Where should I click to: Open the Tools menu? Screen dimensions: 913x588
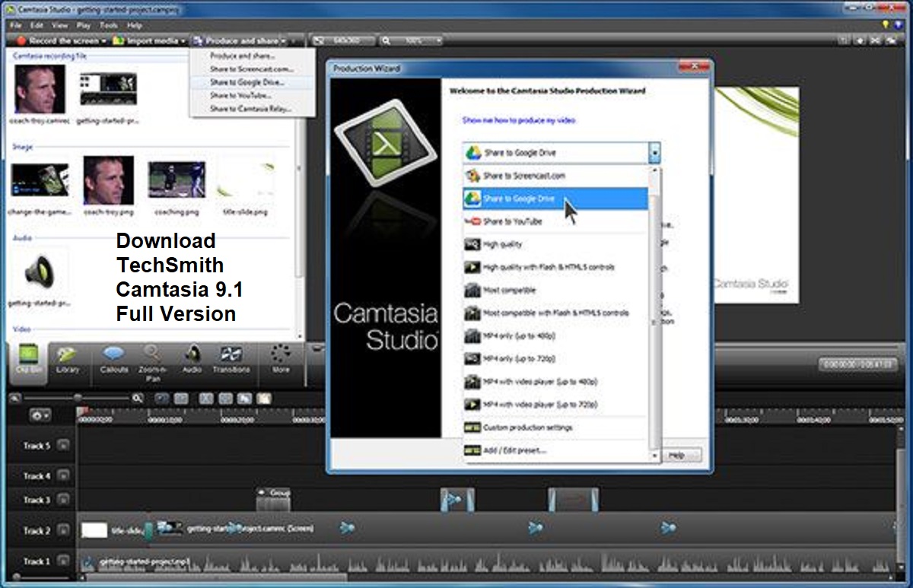pos(109,24)
